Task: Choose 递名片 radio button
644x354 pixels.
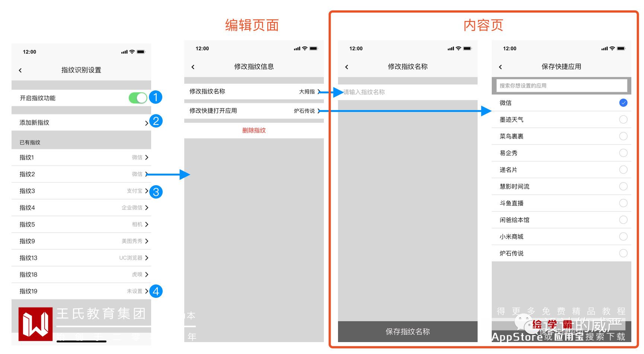Action: pos(623,170)
